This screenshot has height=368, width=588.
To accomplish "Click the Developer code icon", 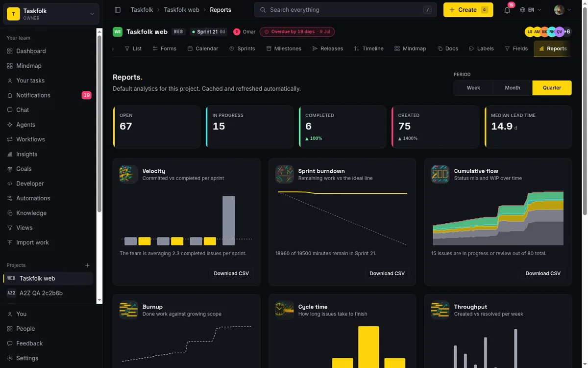I will (x=10, y=184).
